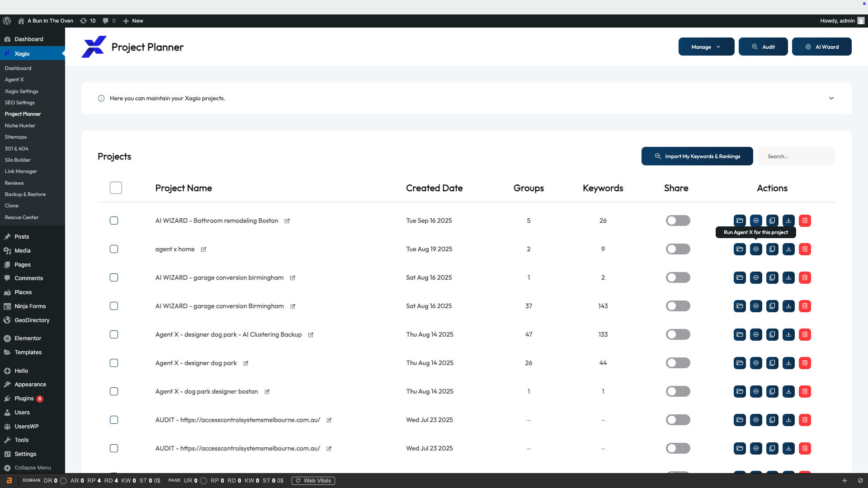The image size is (868, 488).
Task: Click the Xagio X logo beside Project Planner
Action: (94, 47)
